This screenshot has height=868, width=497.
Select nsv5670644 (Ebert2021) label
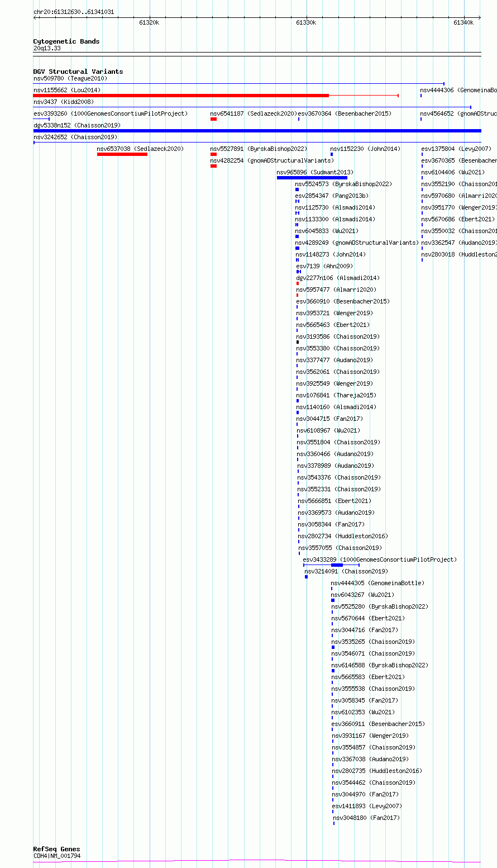click(x=368, y=618)
